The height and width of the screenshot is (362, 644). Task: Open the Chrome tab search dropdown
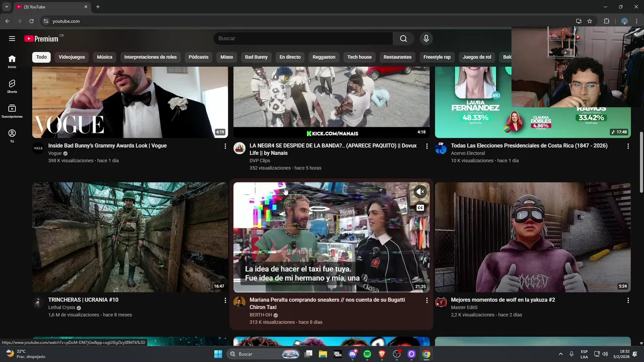coord(7,7)
